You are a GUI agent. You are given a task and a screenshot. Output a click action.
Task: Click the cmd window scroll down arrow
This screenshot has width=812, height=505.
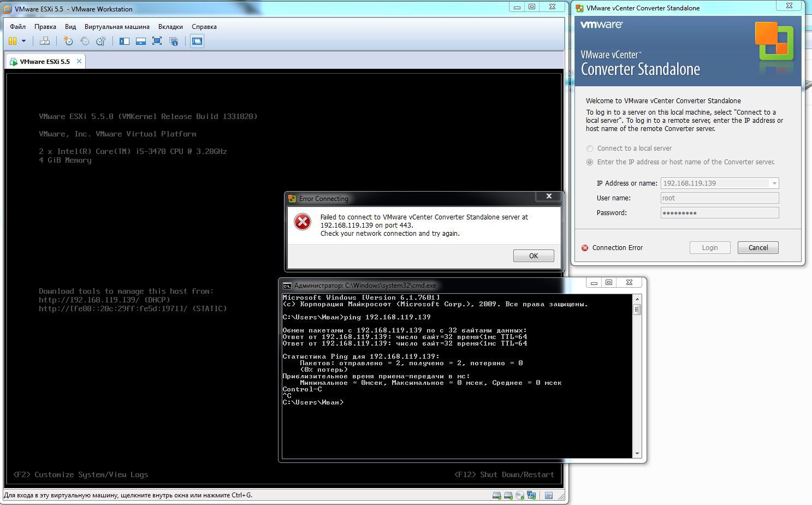pos(637,454)
